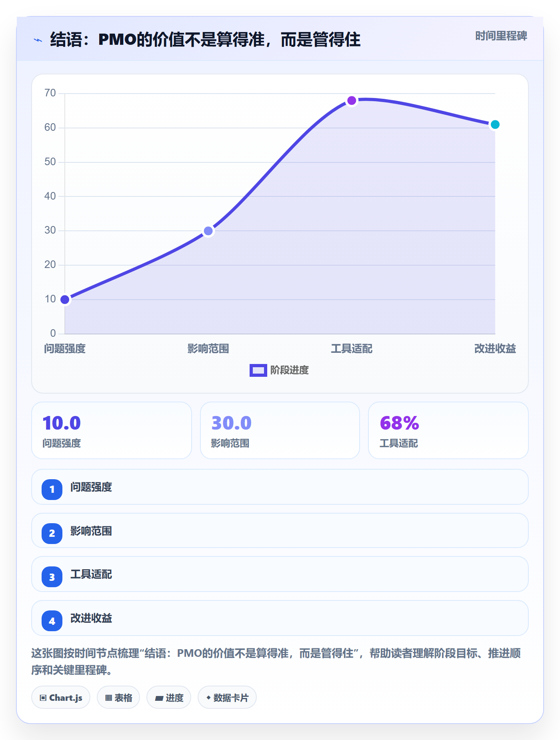
Task: Click the 阶段进度 legend text
Action: [x=290, y=370]
